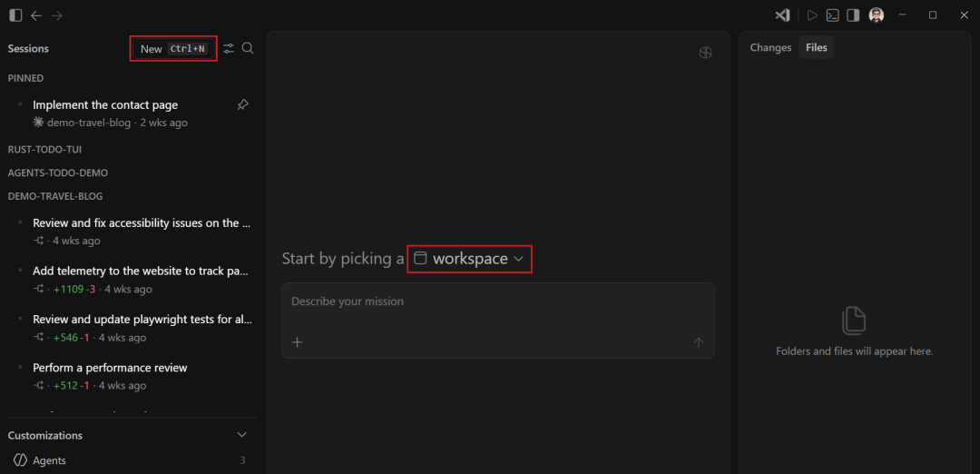Image resolution: width=980 pixels, height=474 pixels.
Task: Unpin the Implement the contact page session
Action: 242,105
